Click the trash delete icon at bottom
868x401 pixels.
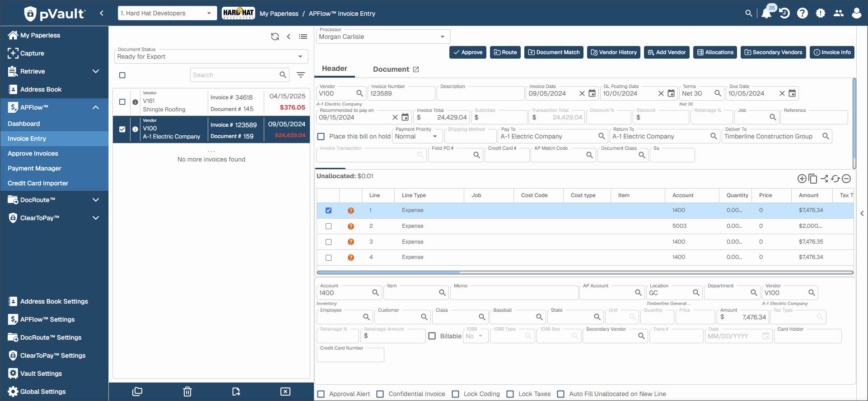click(x=187, y=392)
